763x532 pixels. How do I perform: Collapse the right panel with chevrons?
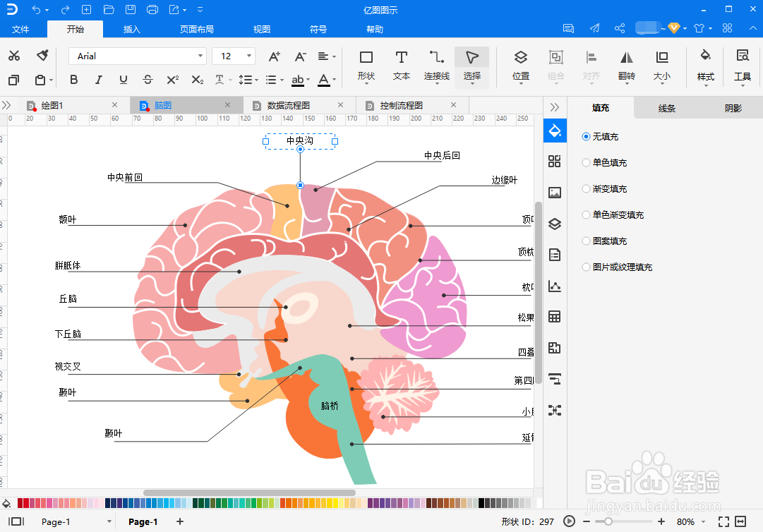tap(555, 107)
